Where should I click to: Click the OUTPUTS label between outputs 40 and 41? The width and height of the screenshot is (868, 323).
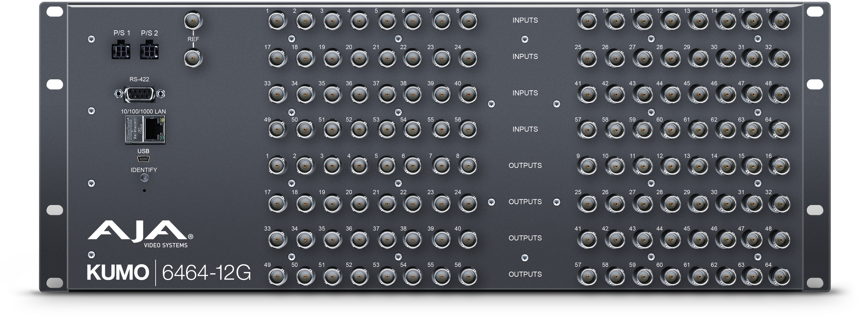525,238
